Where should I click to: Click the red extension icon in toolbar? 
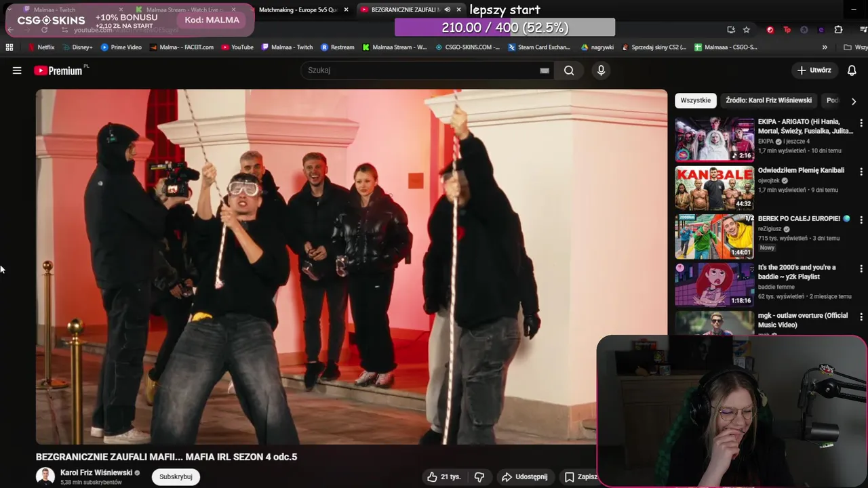[770, 30]
